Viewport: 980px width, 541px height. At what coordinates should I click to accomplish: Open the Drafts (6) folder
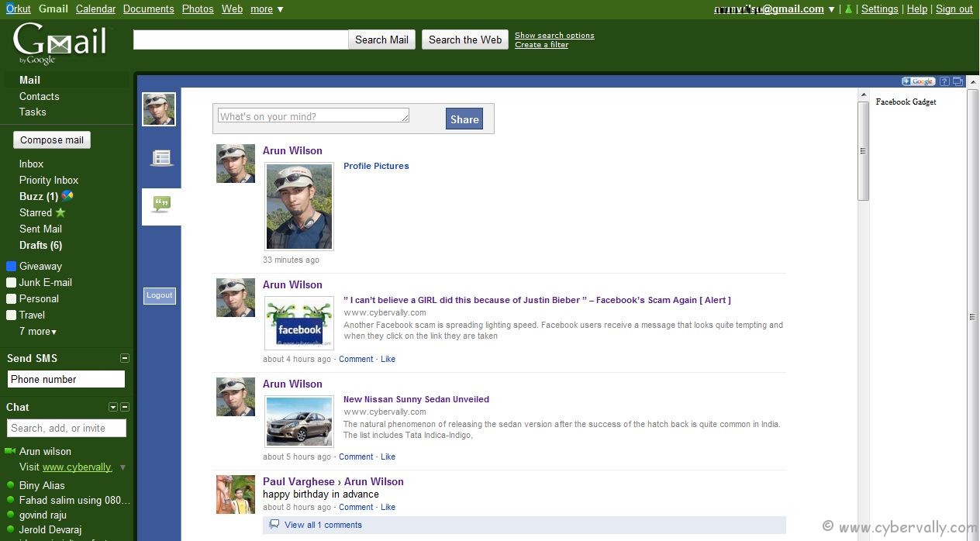click(41, 245)
